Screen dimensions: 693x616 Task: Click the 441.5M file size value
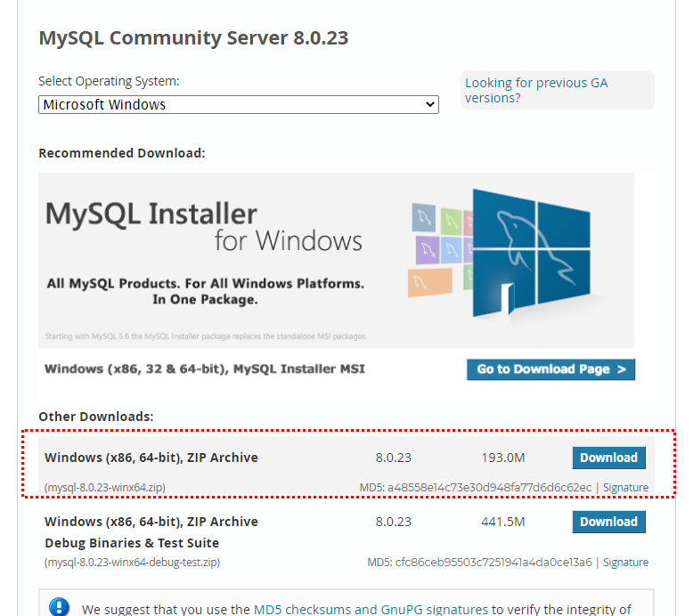point(503,522)
